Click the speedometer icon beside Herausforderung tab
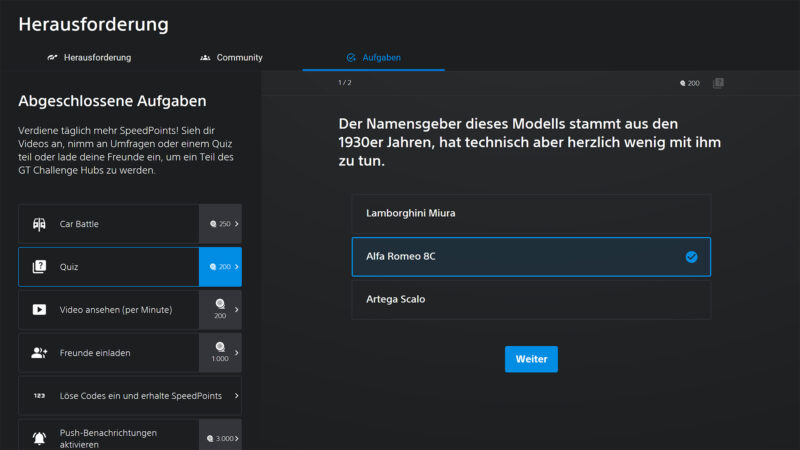 pos(52,58)
